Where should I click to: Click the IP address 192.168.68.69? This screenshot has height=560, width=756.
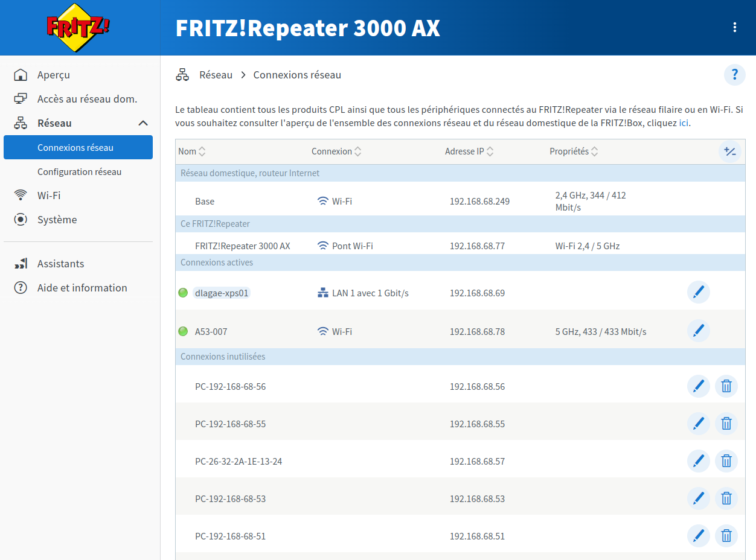coord(477,293)
